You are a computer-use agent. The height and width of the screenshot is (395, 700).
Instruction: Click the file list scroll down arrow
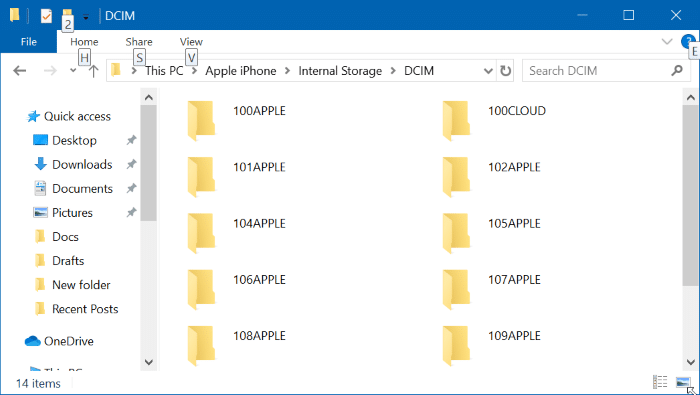click(x=691, y=362)
